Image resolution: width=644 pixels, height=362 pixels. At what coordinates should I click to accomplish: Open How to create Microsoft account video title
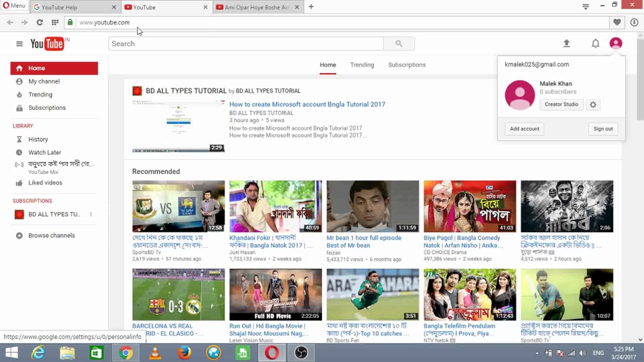point(307,105)
